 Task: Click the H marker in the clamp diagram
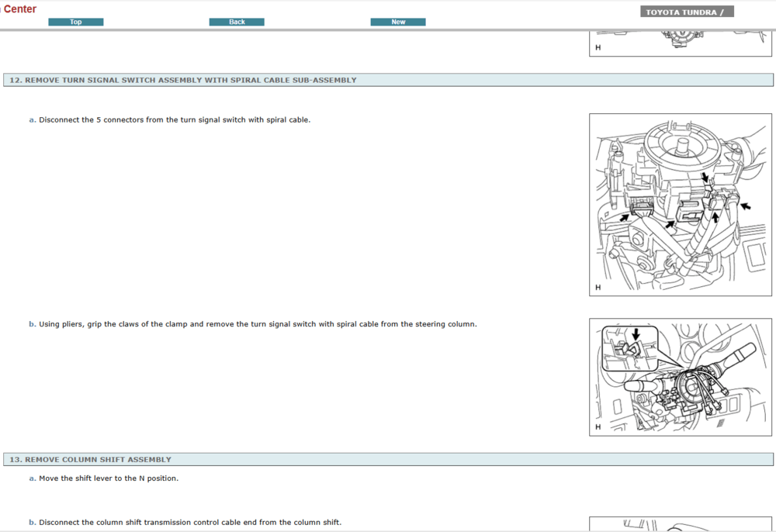click(596, 425)
